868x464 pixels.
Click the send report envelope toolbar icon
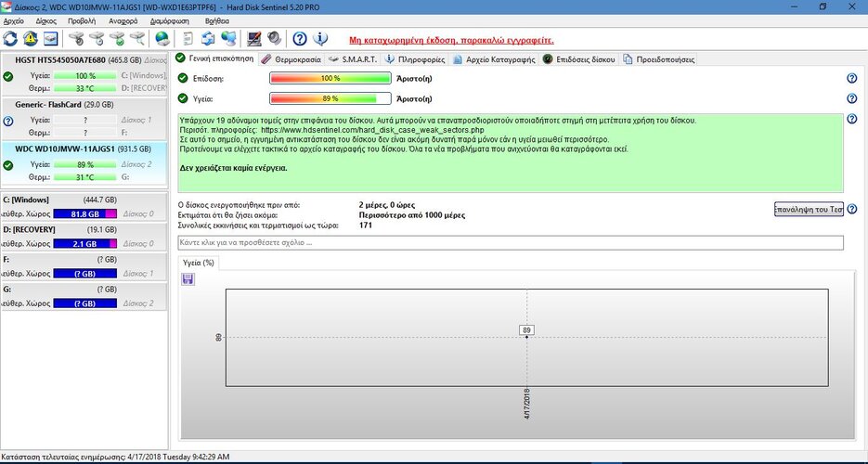point(208,39)
